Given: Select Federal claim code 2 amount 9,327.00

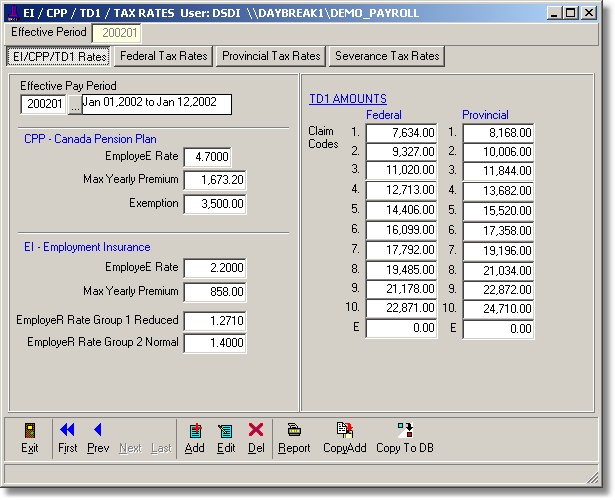Looking at the screenshot, I should 401,152.
